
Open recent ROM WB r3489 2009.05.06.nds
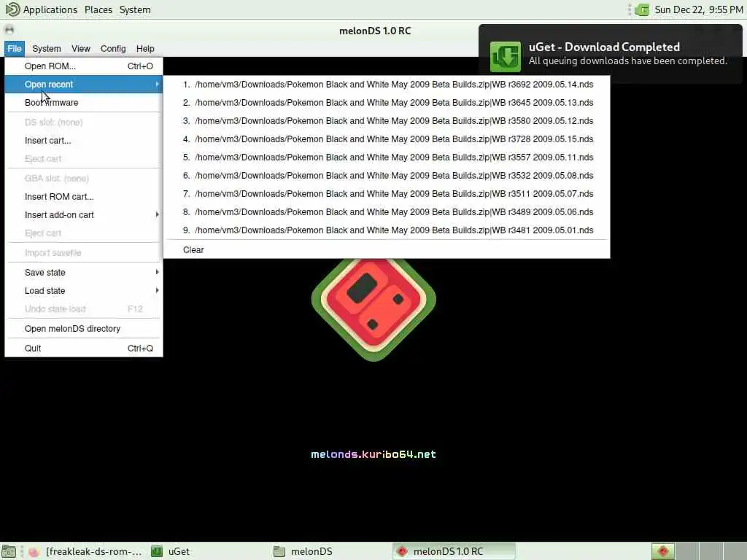[387, 212]
